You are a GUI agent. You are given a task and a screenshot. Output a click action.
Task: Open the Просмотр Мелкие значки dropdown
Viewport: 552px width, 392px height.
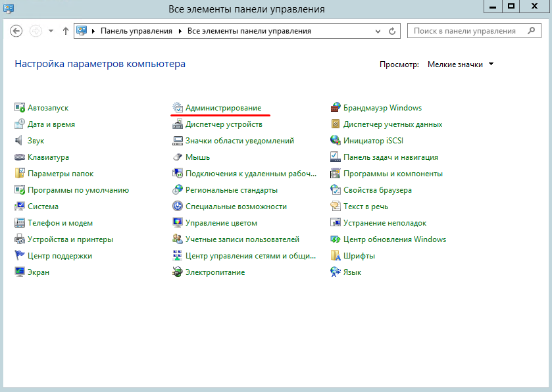pyautogui.click(x=461, y=64)
